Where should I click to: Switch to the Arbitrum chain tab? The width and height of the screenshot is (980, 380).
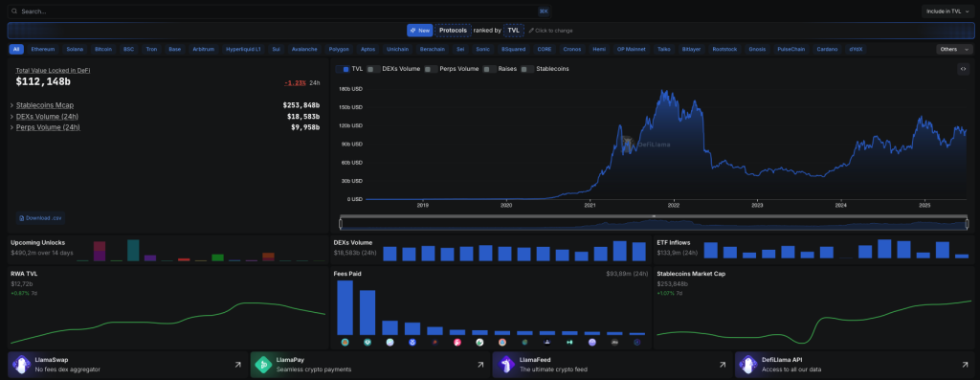tap(204, 49)
